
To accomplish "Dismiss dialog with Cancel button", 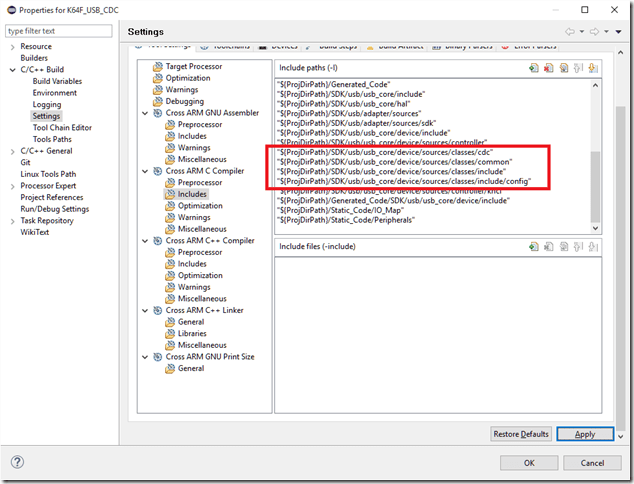I will point(592,463).
